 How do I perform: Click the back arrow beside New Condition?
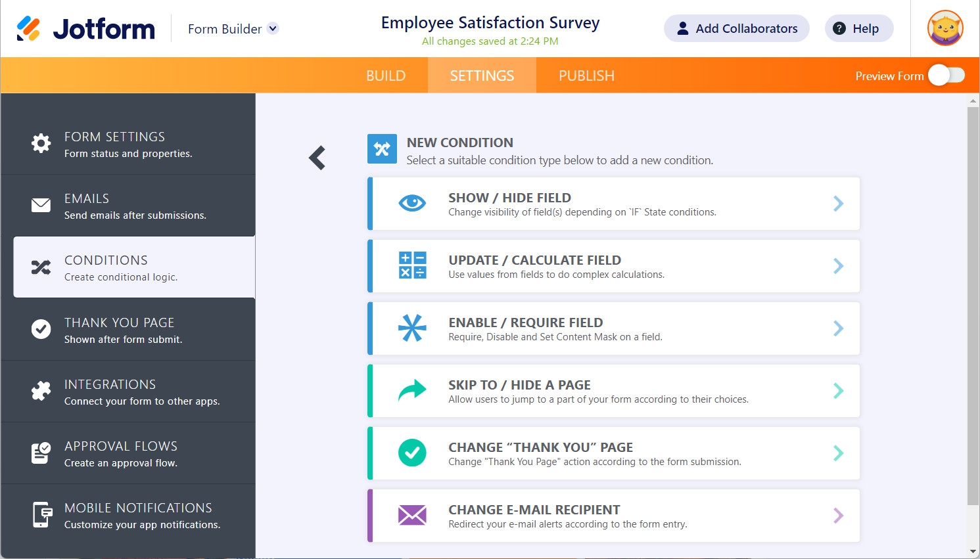coord(317,158)
